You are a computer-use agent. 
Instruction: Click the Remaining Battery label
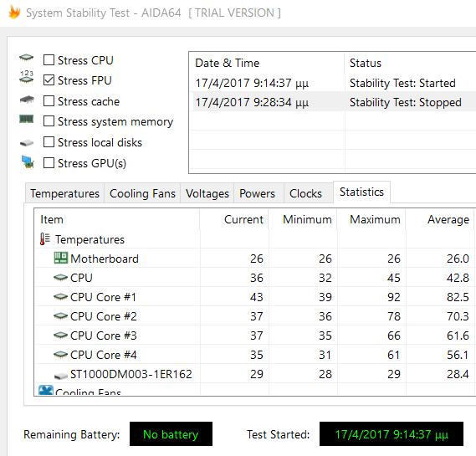click(72, 434)
